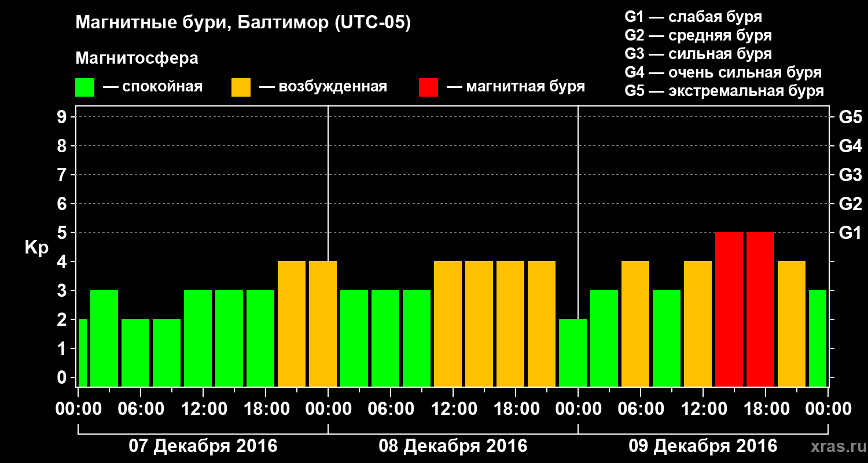Click the first red Kp 5 bar on 09 December
This screenshot has width=868, height=463.
pyautogui.click(x=729, y=309)
